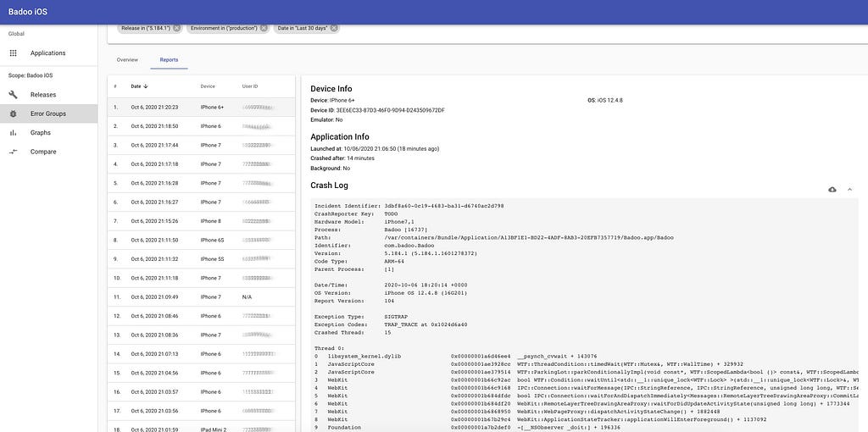Click the Applications grid icon
868x432 pixels.
click(14, 53)
